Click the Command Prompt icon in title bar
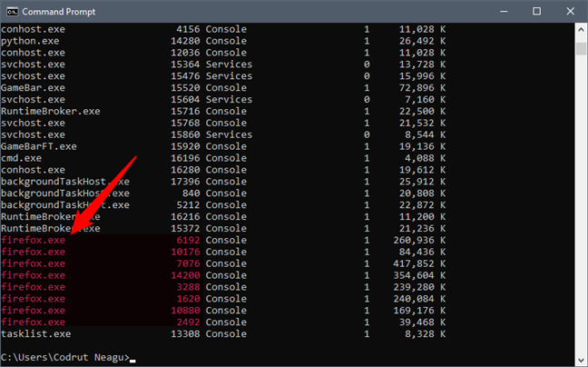Image resolution: width=588 pixels, height=367 pixels. click(12, 12)
